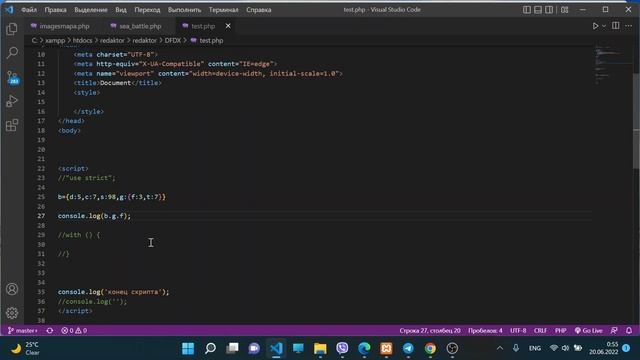Open notifications bell icon

(x=629, y=330)
